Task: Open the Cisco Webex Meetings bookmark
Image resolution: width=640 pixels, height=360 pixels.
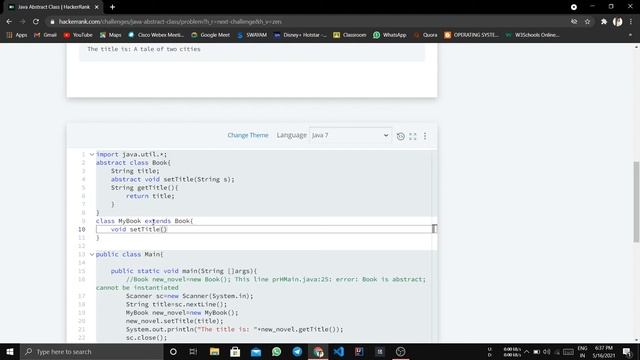Action: pos(156,35)
